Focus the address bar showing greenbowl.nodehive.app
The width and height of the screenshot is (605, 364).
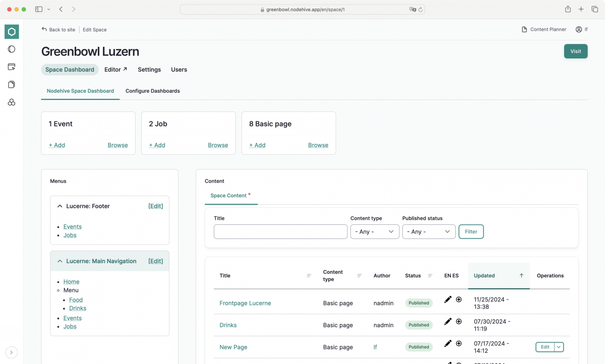click(302, 9)
